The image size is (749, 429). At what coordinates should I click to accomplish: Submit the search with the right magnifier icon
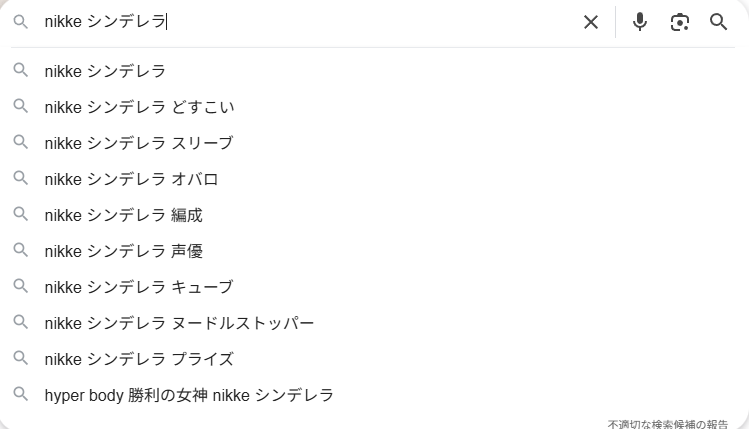coord(718,22)
